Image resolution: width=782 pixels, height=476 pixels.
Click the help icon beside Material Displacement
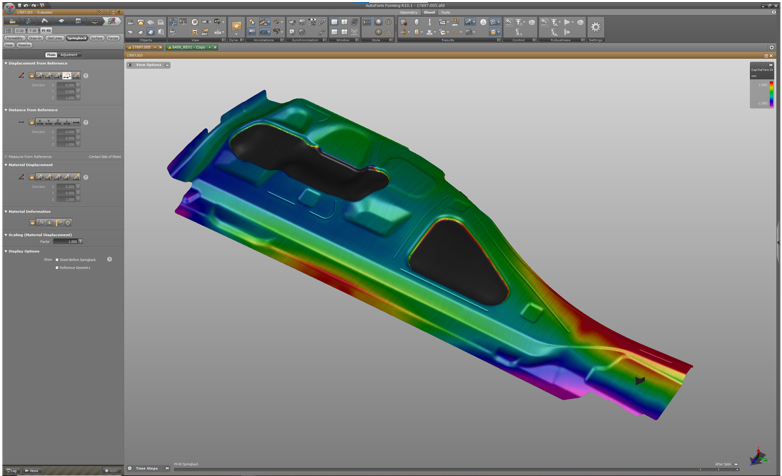(x=86, y=177)
